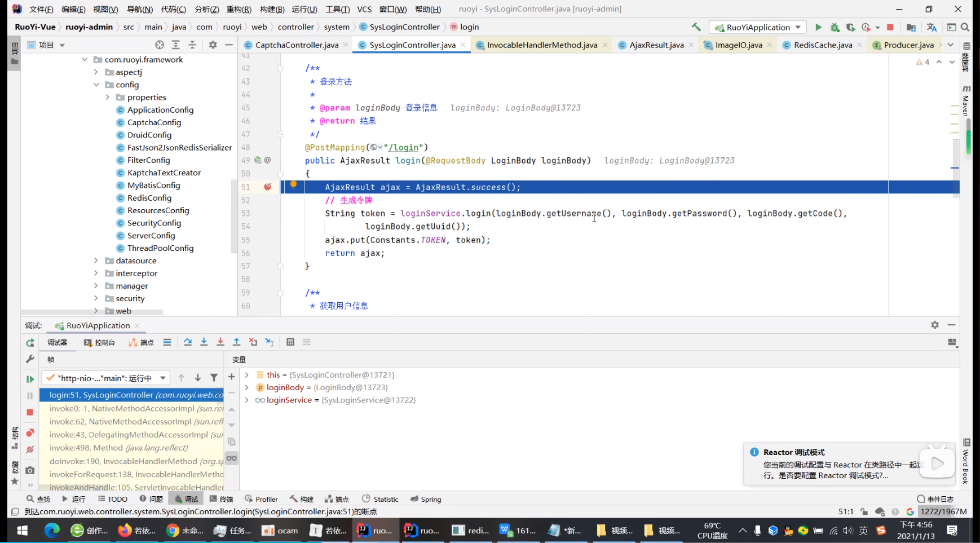Expand loginService variable node

(x=246, y=400)
